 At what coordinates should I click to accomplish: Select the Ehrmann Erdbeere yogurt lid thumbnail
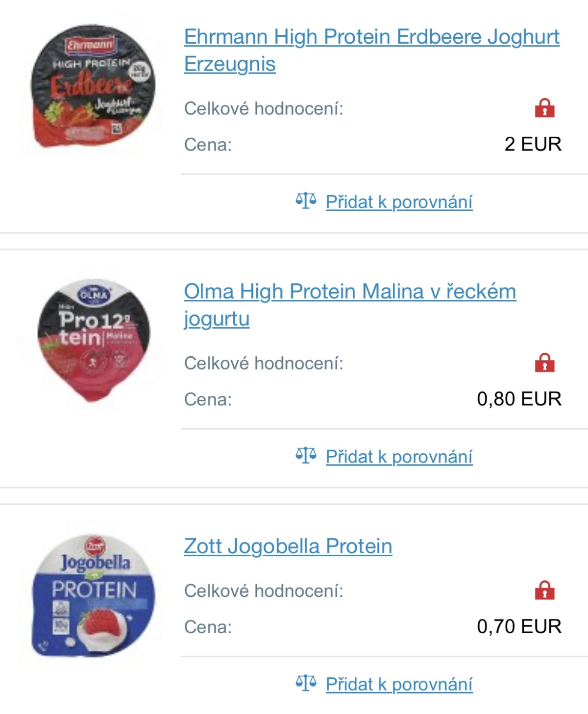[93, 86]
